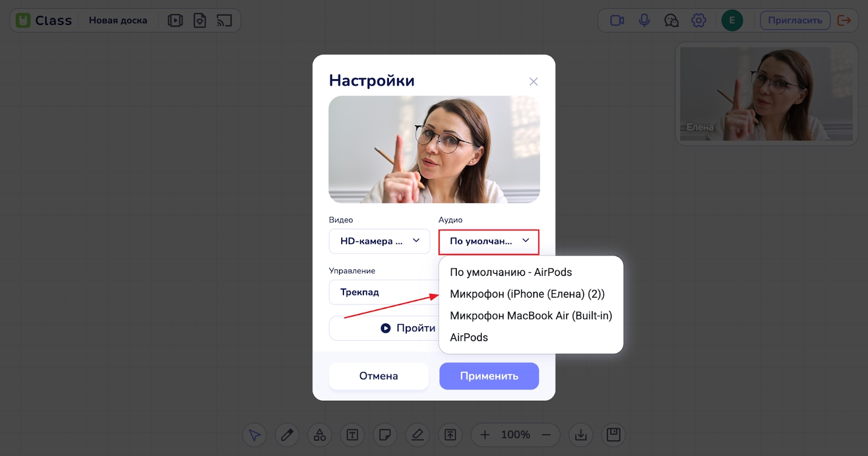The width and height of the screenshot is (868, 456).
Task: Mute the microphone in top bar
Action: coord(644,21)
